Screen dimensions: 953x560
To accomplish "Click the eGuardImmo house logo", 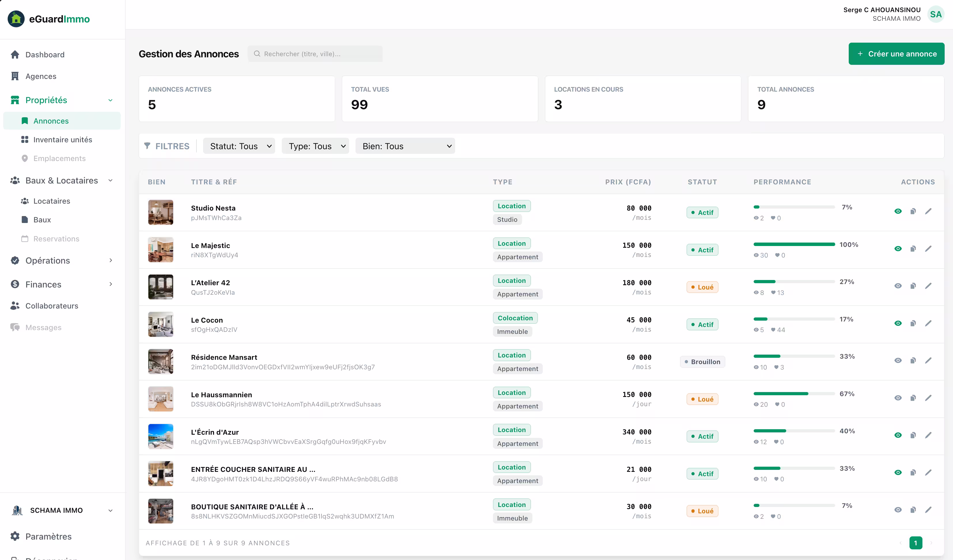I will tap(16, 19).
